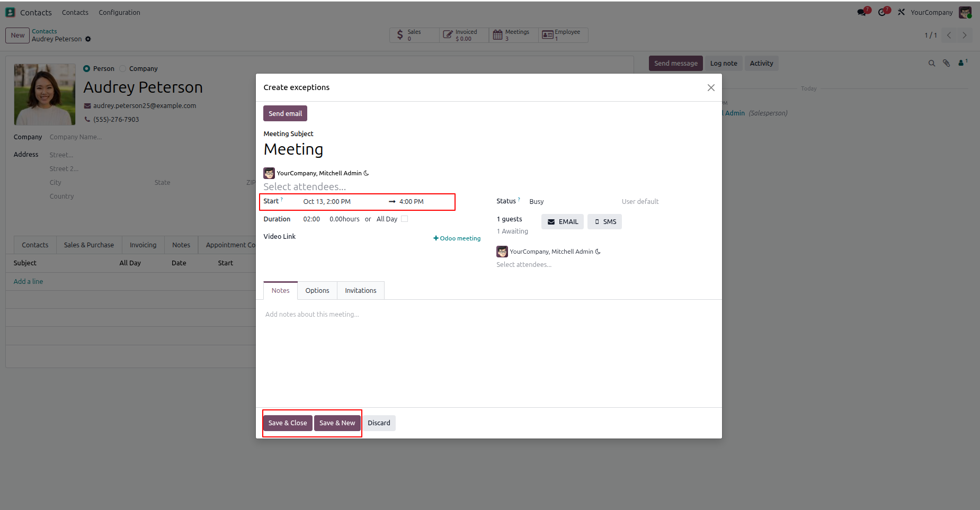Search chatter messages magnifier icon

[932, 64]
